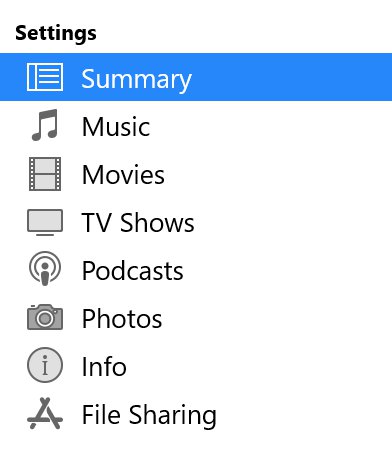View the Info text entry
Viewport: 392px width, 449px height.
tap(104, 366)
